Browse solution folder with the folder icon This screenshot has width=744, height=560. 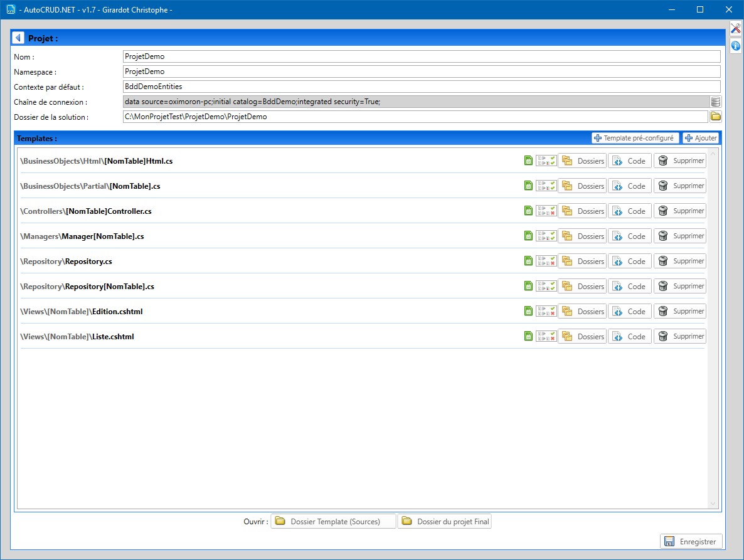(x=716, y=117)
